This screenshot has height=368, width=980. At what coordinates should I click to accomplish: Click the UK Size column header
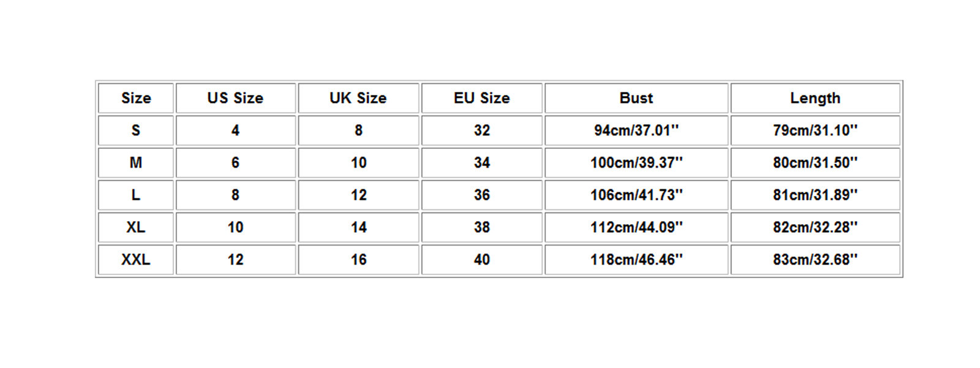point(358,98)
